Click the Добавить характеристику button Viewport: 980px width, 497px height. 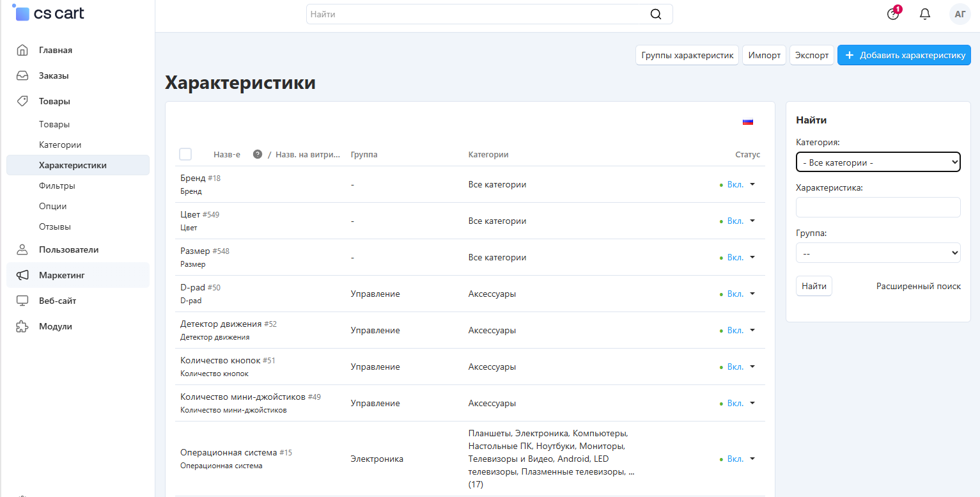click(x=904, y=55)
